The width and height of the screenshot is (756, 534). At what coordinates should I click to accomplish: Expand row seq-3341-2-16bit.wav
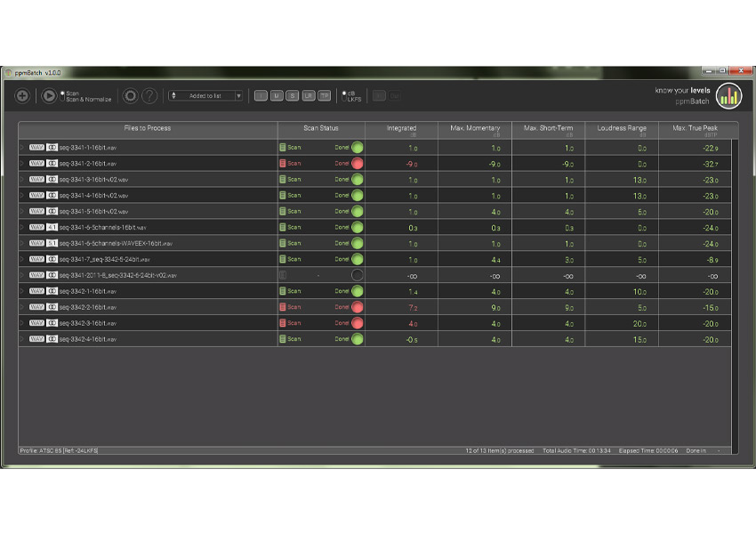(21, 163)
